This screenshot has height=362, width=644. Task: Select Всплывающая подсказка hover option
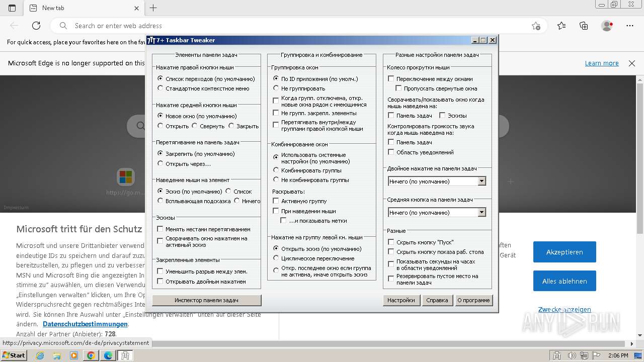tap(194, 201)
